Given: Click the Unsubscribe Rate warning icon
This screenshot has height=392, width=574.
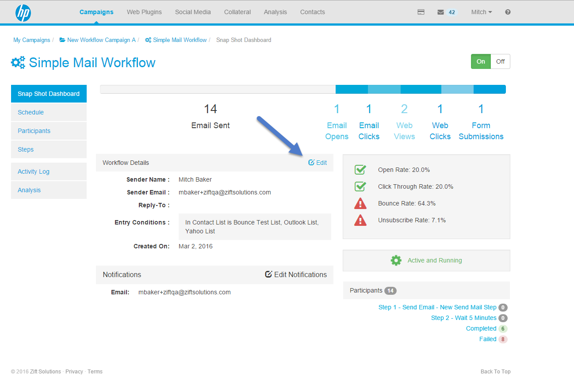Looking at the screenshot, I should [360, 220].
